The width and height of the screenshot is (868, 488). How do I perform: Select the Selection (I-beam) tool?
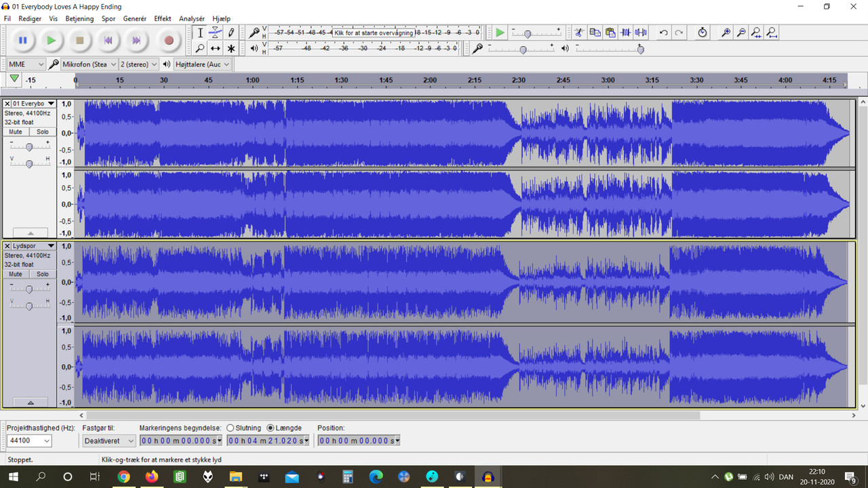point(200,33)
